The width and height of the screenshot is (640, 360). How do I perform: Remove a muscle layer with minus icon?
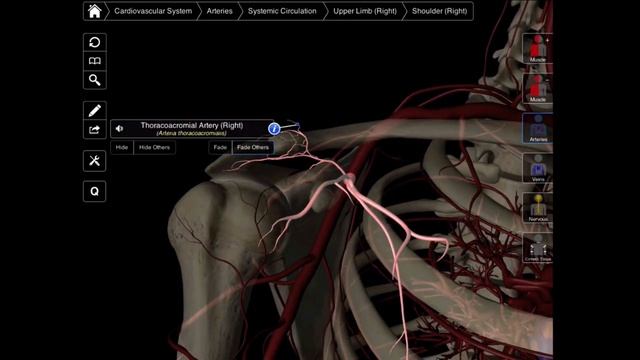538,88
